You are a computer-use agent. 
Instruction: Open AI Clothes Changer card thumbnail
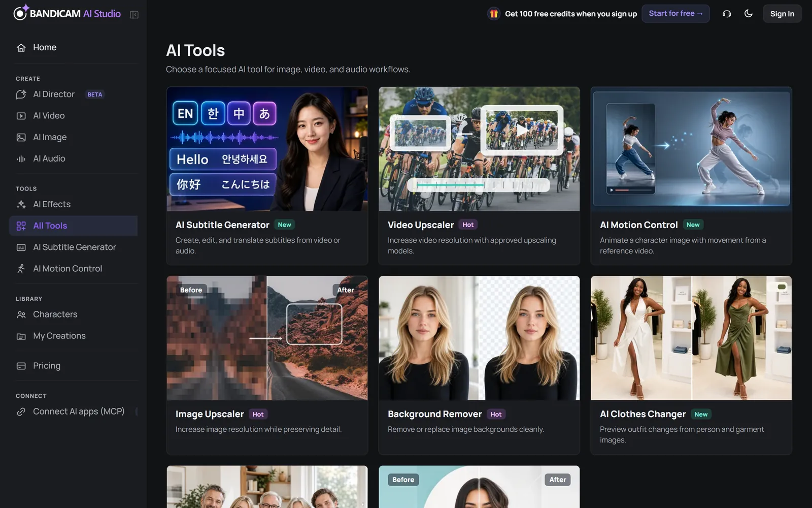691,338
